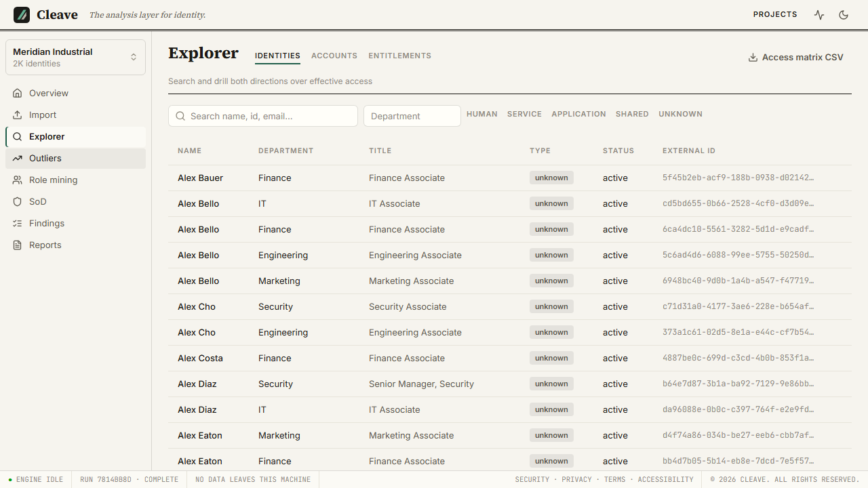The width and height of the screenshot is (868, 488).
Task: Go to Role mining page
Action: tap(75, 180)
